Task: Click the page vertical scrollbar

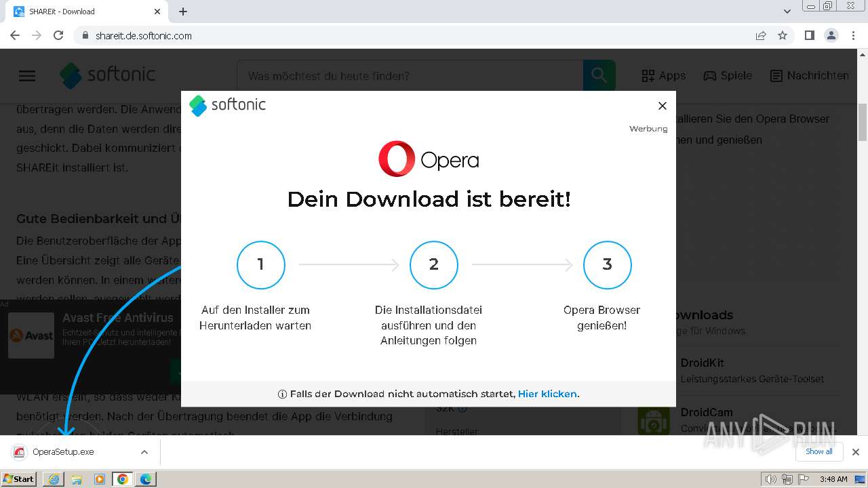Action: pos(863,122)
